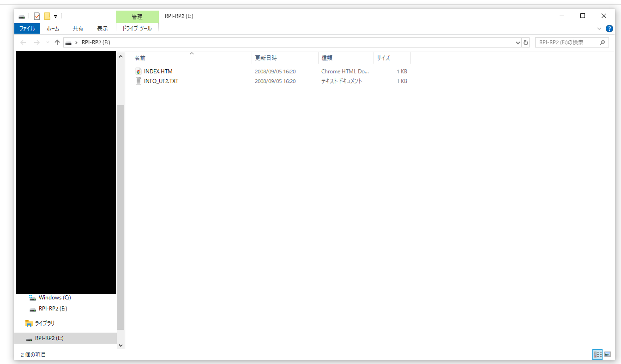621x364 pixels.
Task: Select the INDEX.HTM file
Action: tap(158, 72)
